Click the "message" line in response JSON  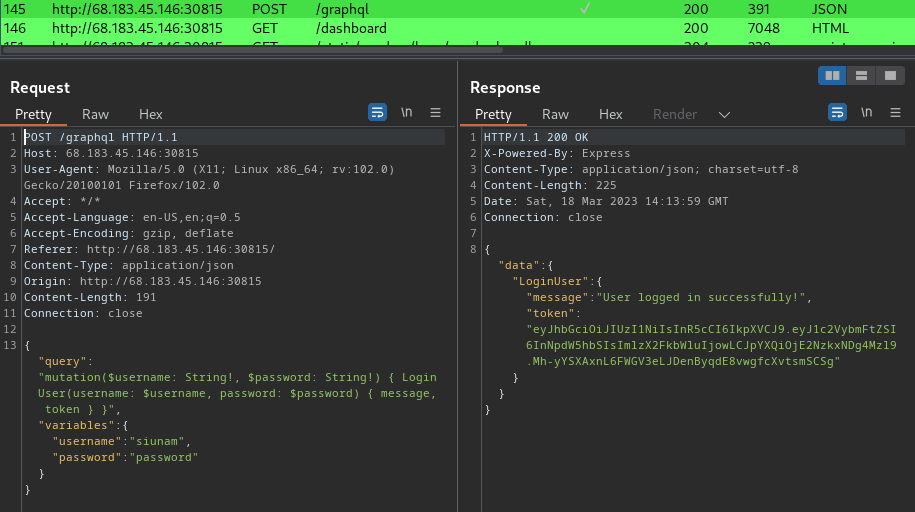[669, 297]
